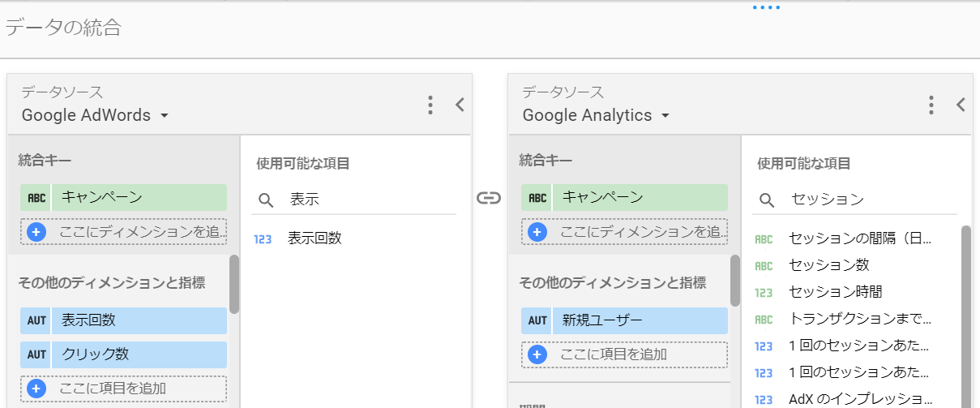Select キャンペーン join key in Google Analytics
The width and height of the screenshot is (980, 408).
(x=624, y=197)
